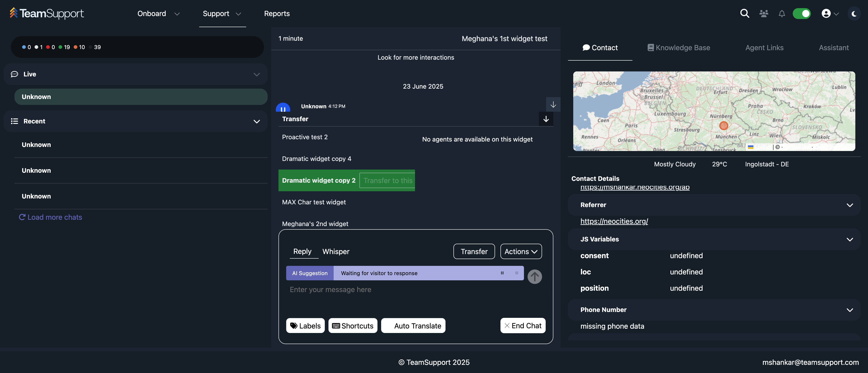The width and height of the screenshot is (868, 373).
Task: Toggle dark mode moon icon
Action: 854,14
